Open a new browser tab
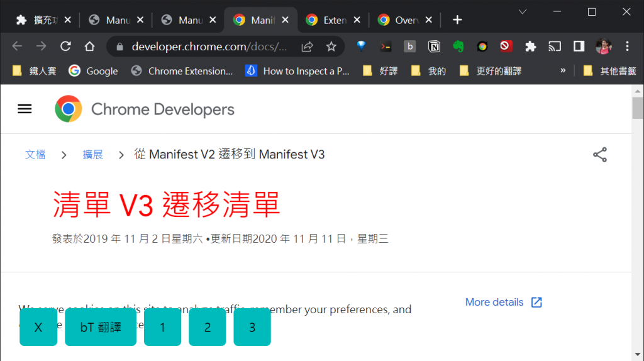The height and width of the screenshot is (361, 644). pyautogui.click(x=457, y=19)
